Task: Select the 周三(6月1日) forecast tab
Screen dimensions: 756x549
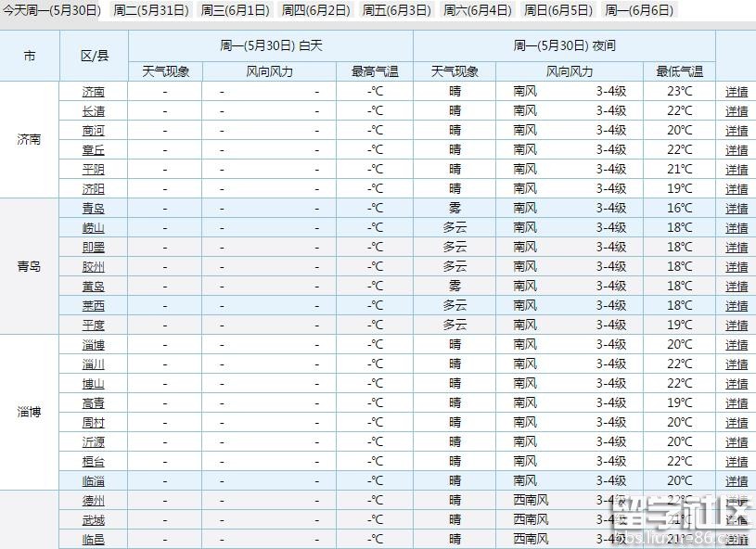Action: [x=235, y=10]
